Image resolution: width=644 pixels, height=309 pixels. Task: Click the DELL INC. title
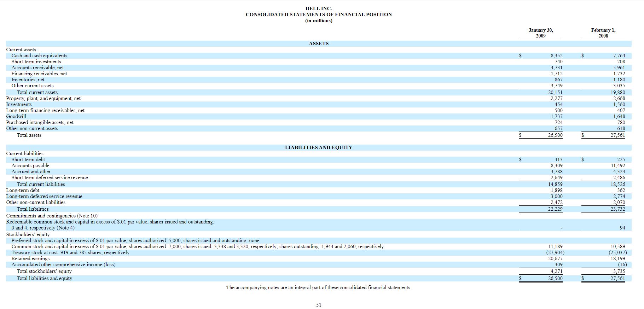click(x=319, y=8)
